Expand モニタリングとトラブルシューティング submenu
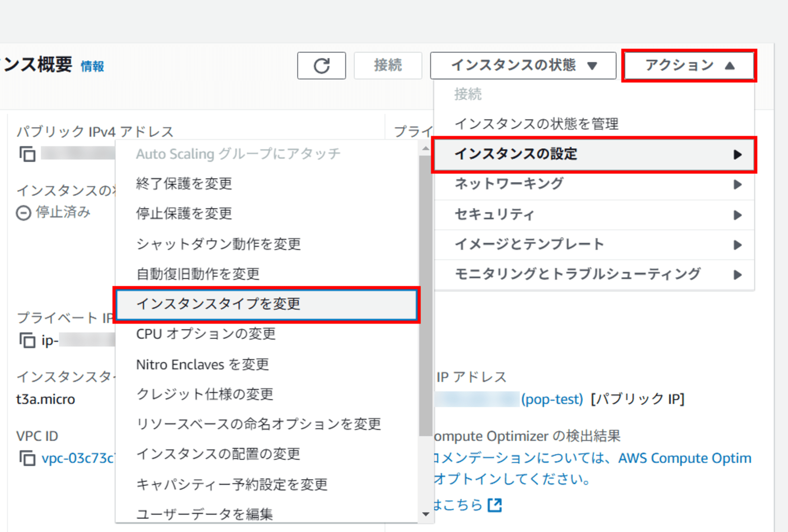 pos(595,274)
